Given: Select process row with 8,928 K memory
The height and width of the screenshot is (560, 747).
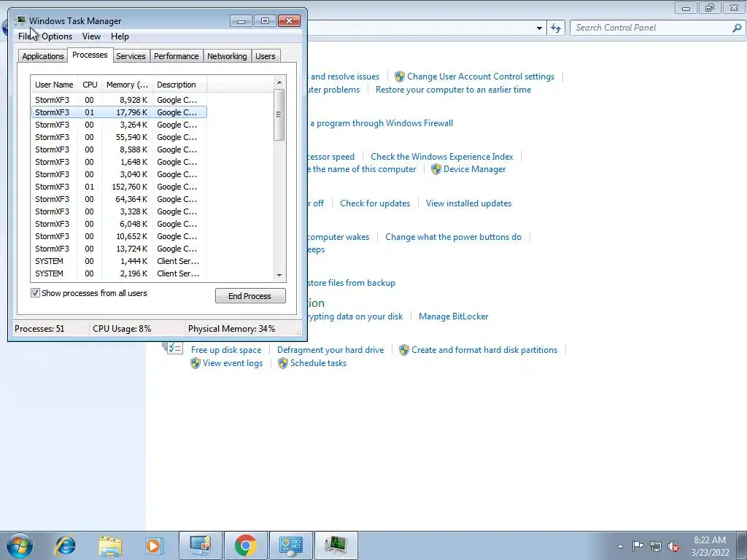Looking at the screenshot, I should (x=119, y=100).
